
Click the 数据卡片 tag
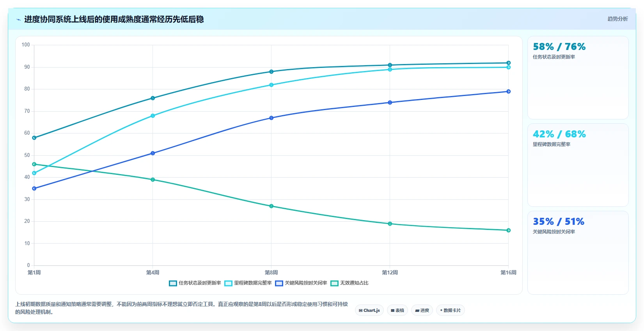coord(451,310)
